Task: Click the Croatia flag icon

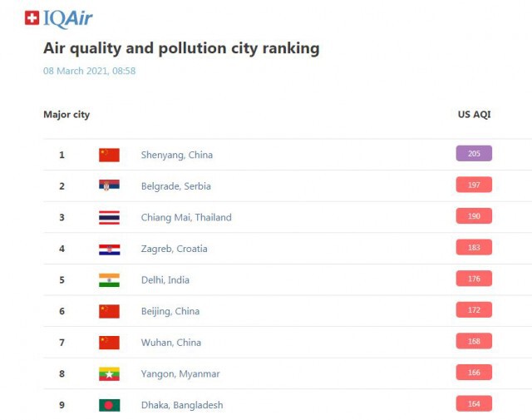Action: (x=109, y=250)
